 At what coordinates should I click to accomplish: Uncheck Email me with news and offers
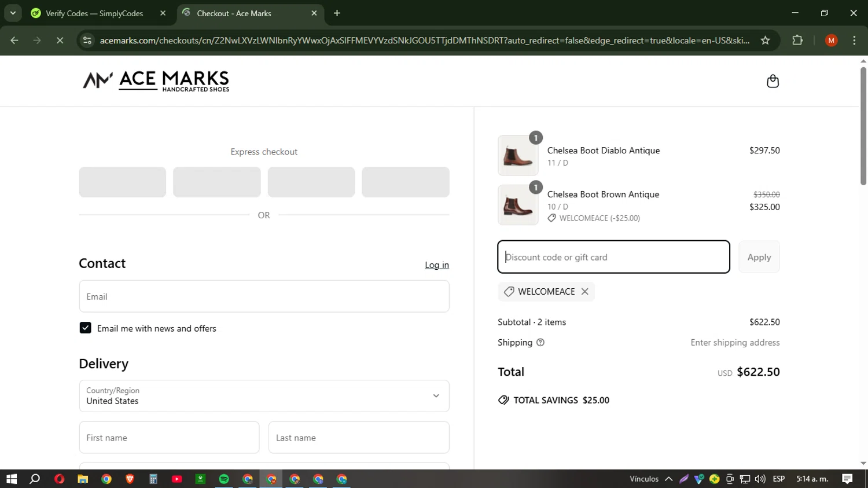(x=85, y=328)
